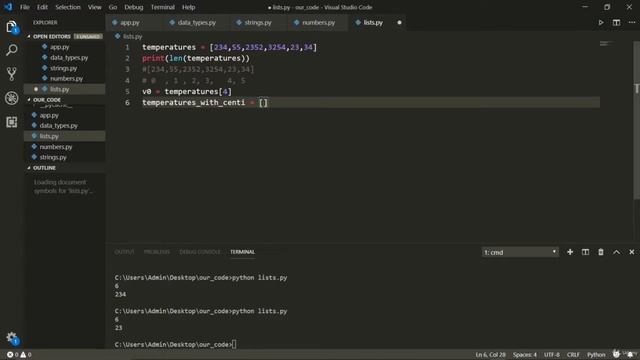Switch to the data_types.py editor tab

[196, 22]
